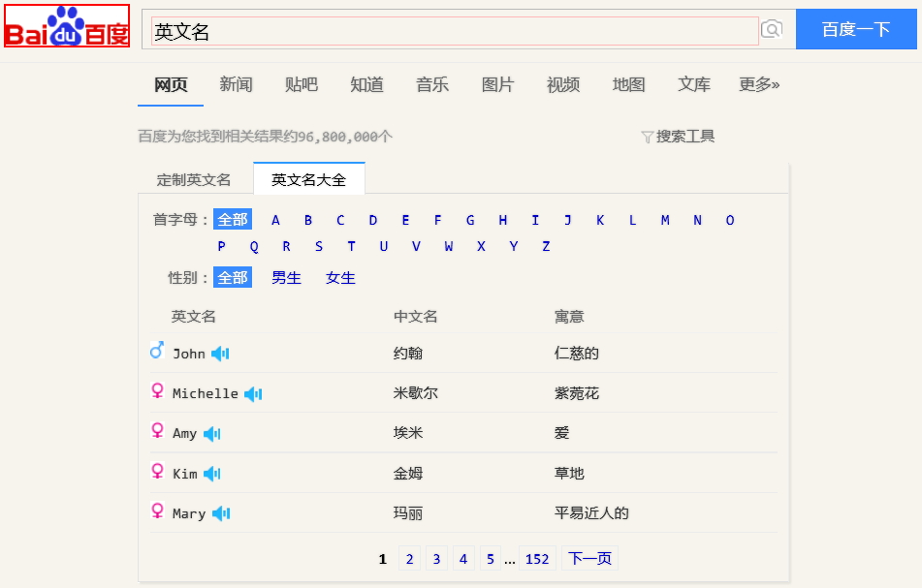Screen dimensions: 922x588
Task: Open 搜索工具 search tools filter
Action: [x=678, y=137]
